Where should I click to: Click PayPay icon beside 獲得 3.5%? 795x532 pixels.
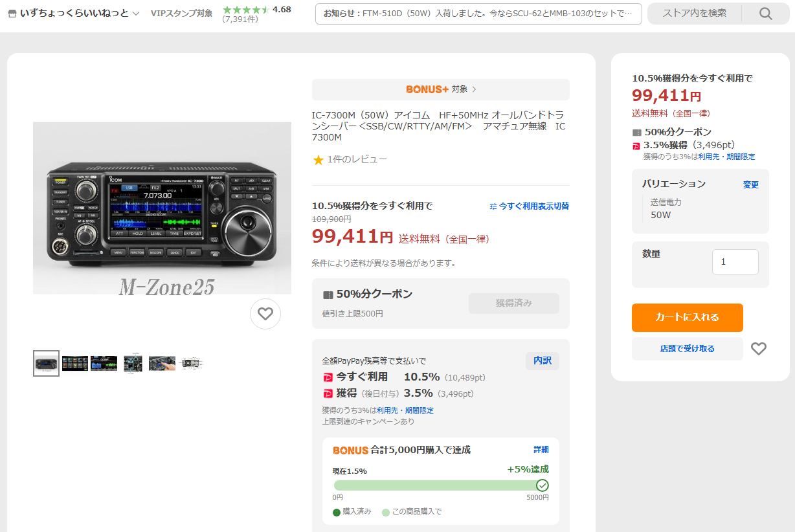[328, 393]
